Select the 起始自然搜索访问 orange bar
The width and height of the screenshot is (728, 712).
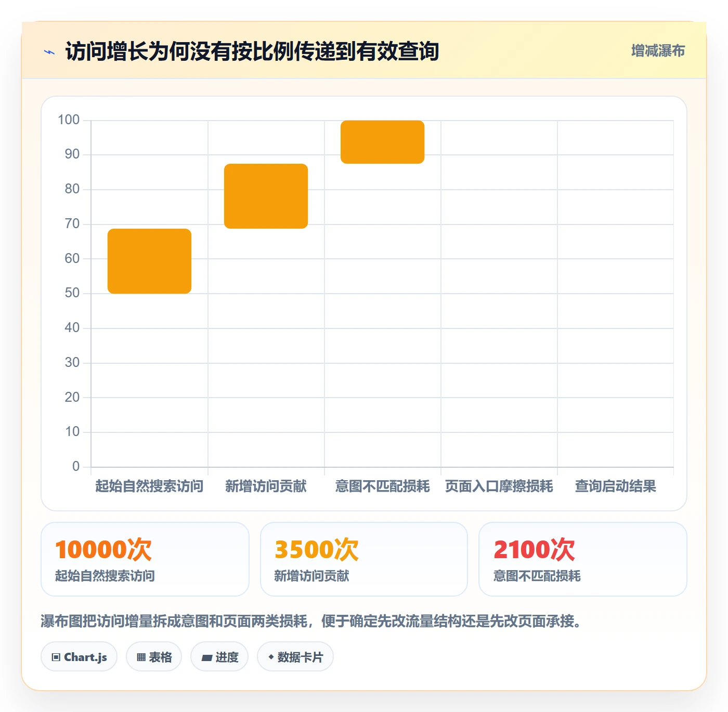pyautogui.click(x=149, y=261)
